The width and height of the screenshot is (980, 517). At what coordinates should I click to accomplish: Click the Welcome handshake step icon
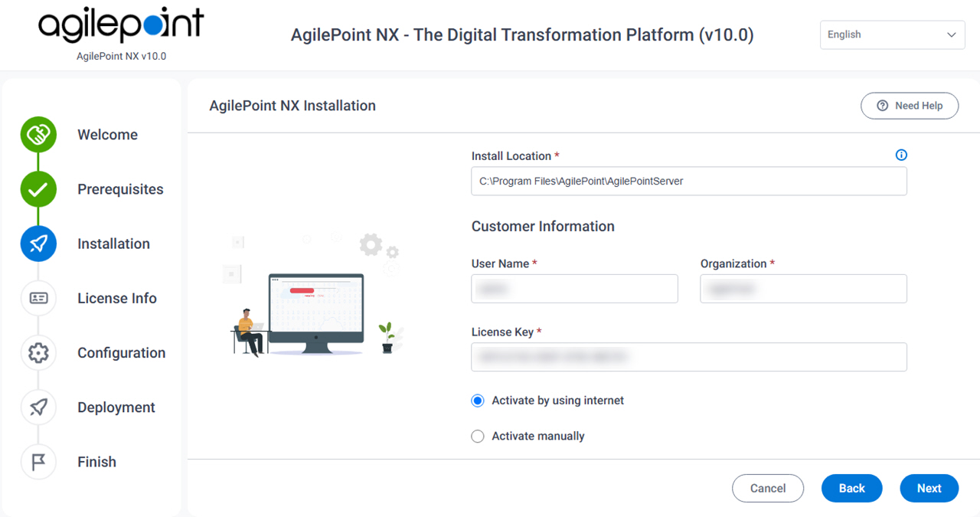tap(38, 135)
